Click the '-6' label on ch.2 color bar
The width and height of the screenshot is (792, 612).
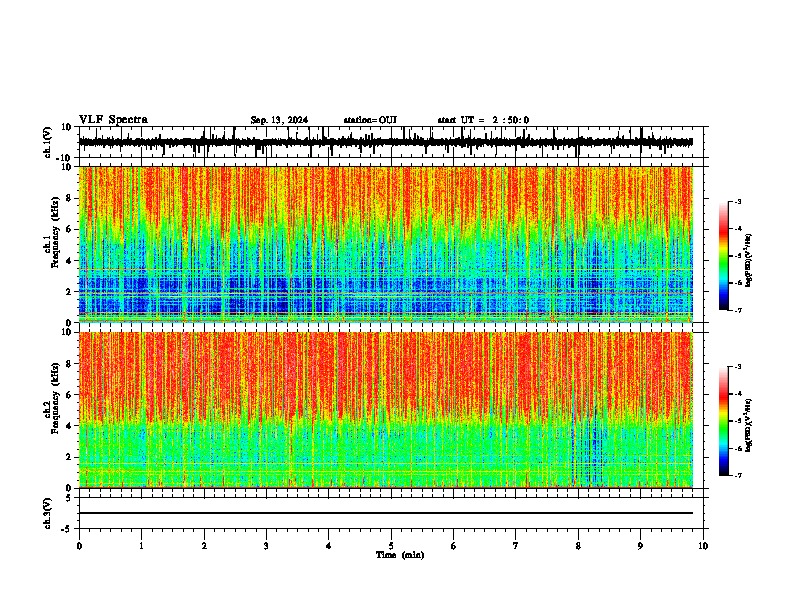coord(737,448)
